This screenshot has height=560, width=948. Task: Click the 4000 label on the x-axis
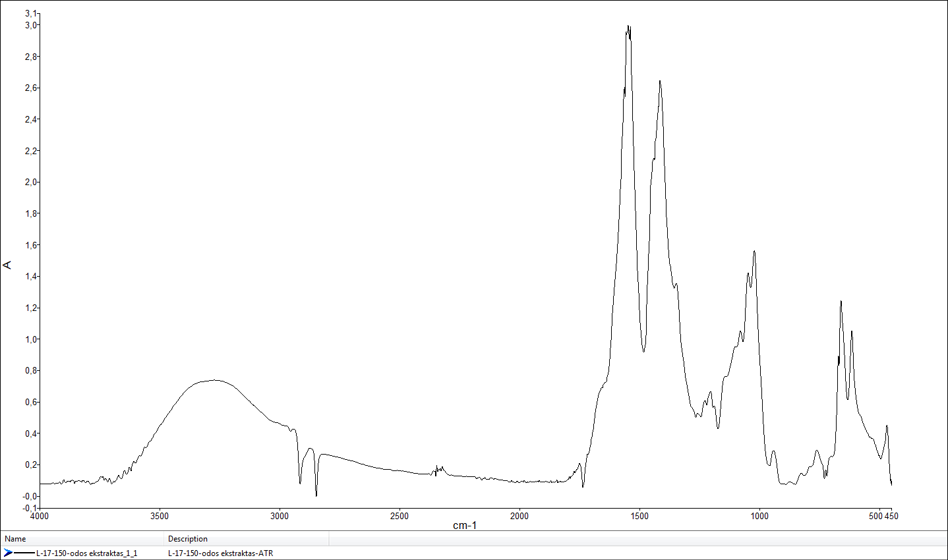(x=40, y=516)
